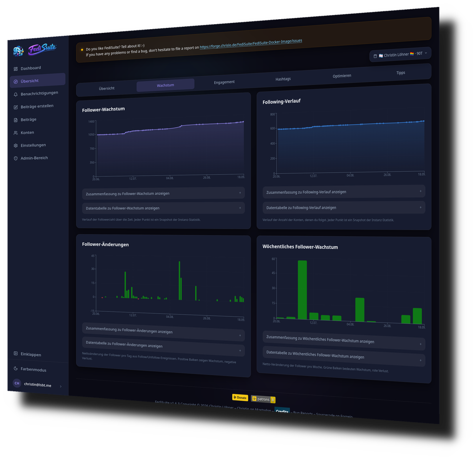Viewport: 476px width, 460px height.
Task: Open the forge.chrislo.de issues link
Action: click(x=251, y=44)
